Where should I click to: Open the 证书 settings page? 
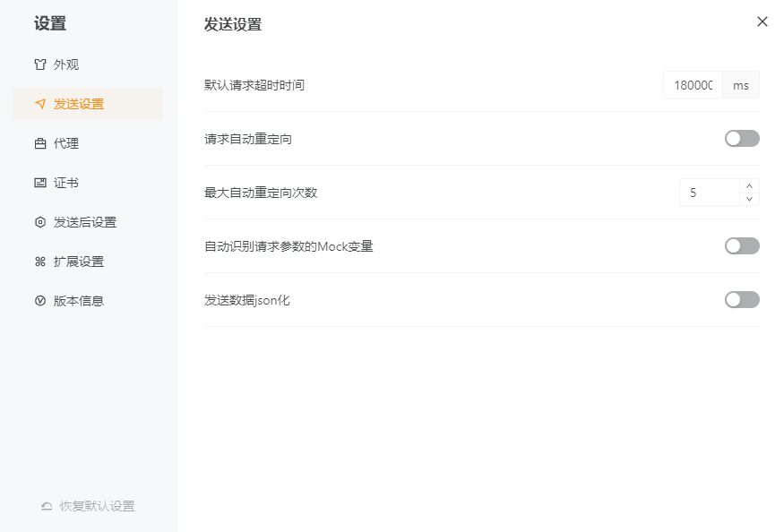point(88,183)
